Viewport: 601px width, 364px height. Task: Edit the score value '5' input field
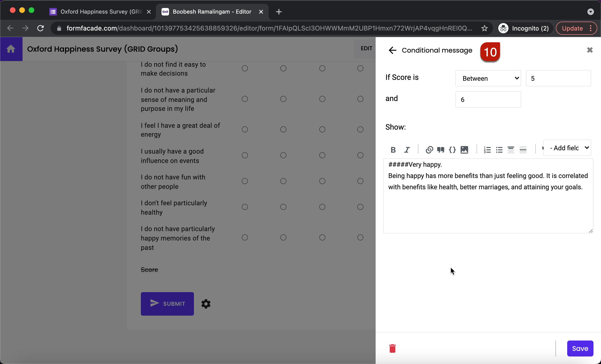(x=558, y=78)
